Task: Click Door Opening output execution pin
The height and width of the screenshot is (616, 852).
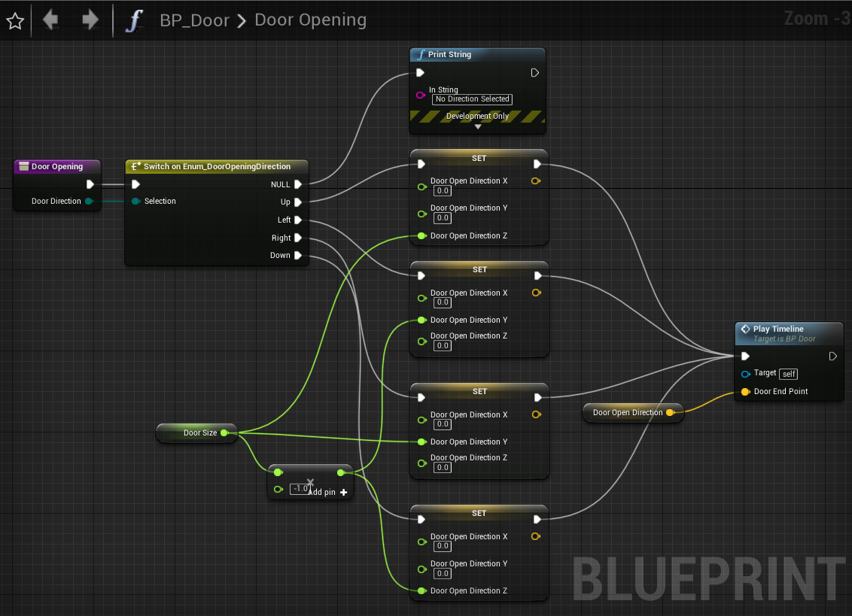Action: click(x=90, y=184)
